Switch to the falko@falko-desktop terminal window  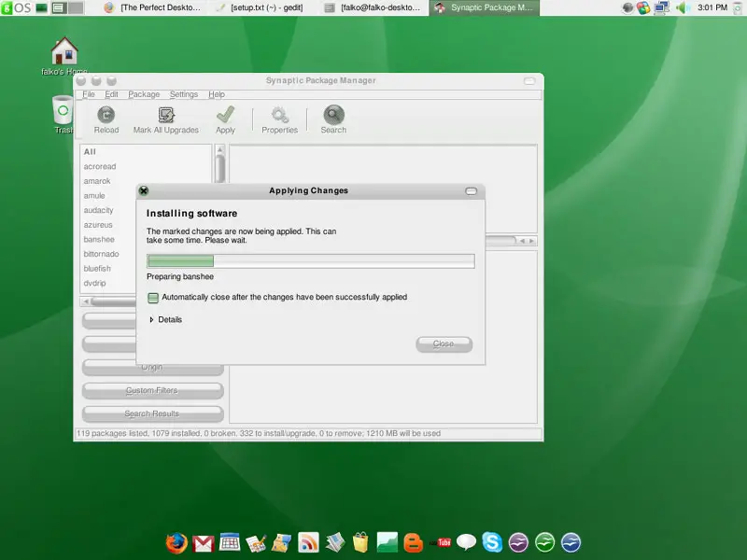click(373, 7)
